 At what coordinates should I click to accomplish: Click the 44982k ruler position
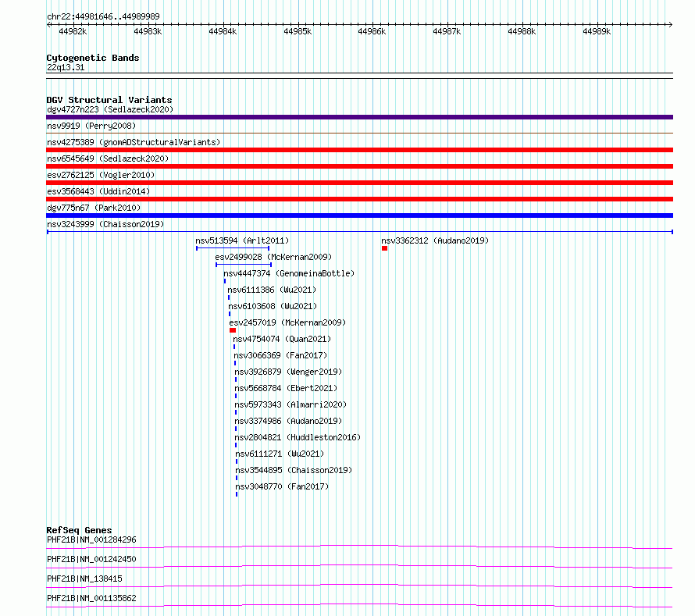pos(73,31)
